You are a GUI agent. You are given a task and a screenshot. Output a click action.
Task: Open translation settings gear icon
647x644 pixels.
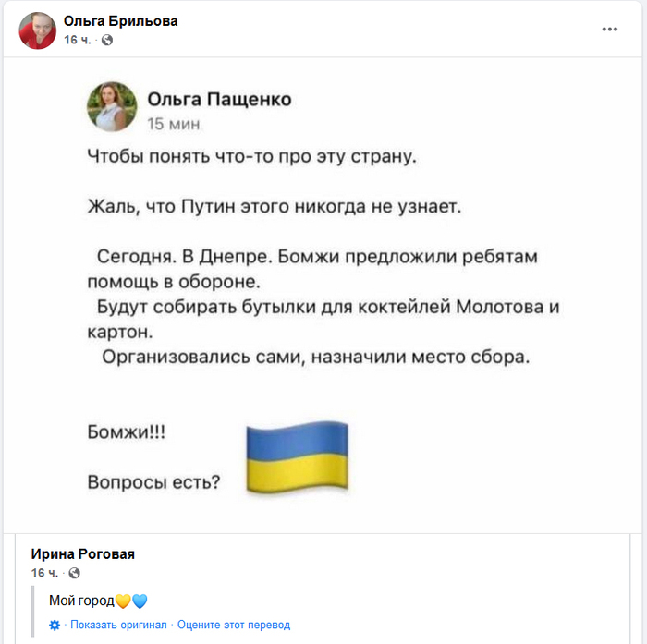(x=55, y=625)
